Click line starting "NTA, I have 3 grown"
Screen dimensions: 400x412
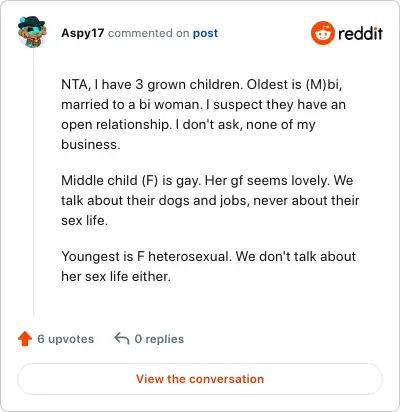[202, 84]
